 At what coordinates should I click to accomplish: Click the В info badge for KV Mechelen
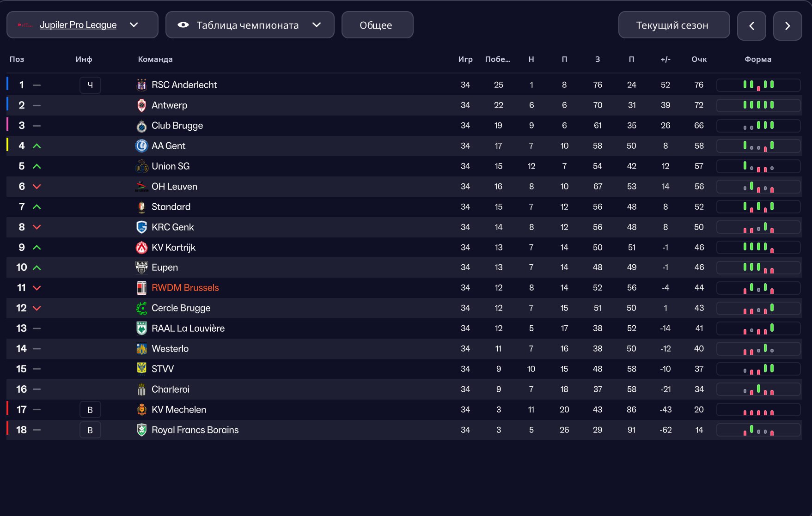tap(90, 410)
